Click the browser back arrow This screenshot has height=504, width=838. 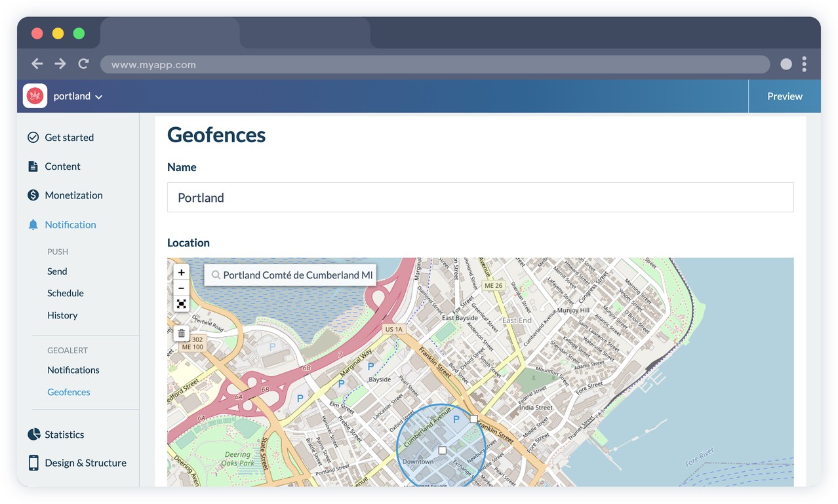37,64
